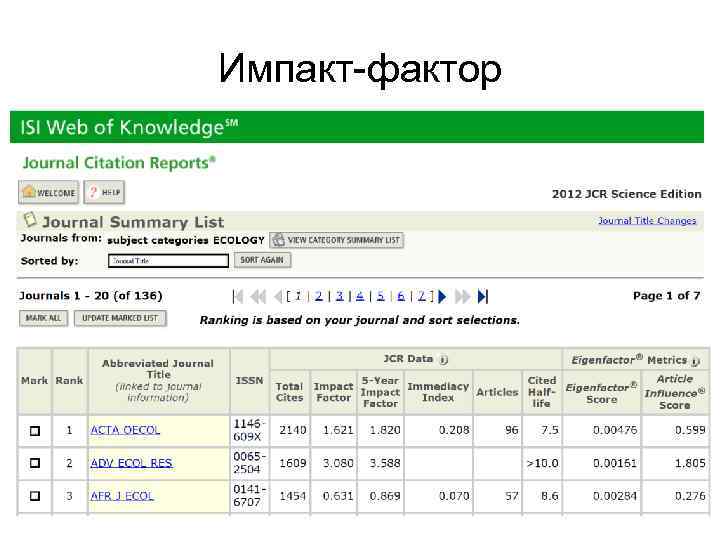720x540 pixels.
Task: Click View Category Summary List button
Action: (337, 240)
